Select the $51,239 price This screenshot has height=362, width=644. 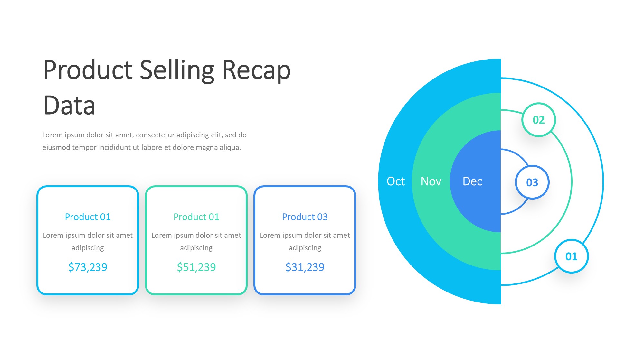196,267
